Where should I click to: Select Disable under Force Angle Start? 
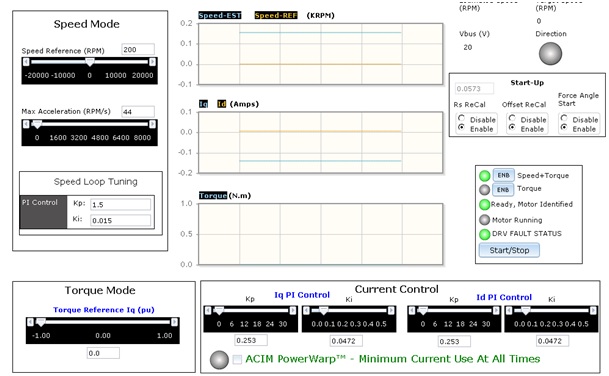point(564,118)
